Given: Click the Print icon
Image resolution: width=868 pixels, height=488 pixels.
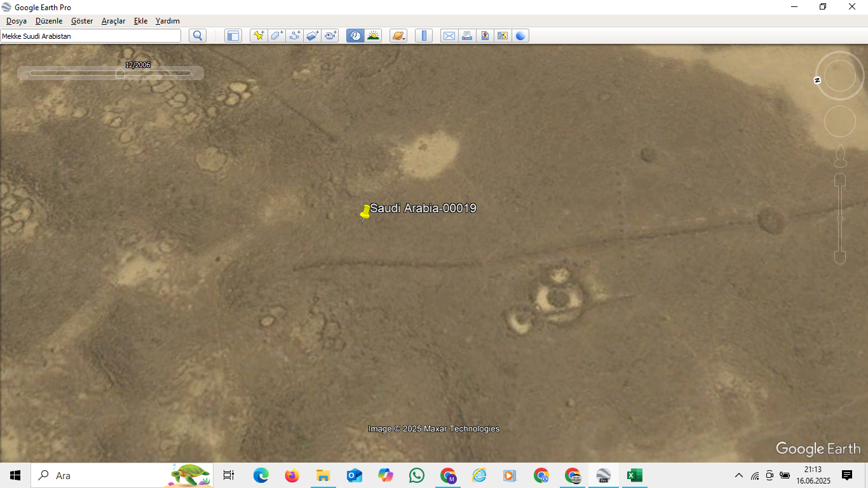Looking at the screenshot, I should click(467, 36).
